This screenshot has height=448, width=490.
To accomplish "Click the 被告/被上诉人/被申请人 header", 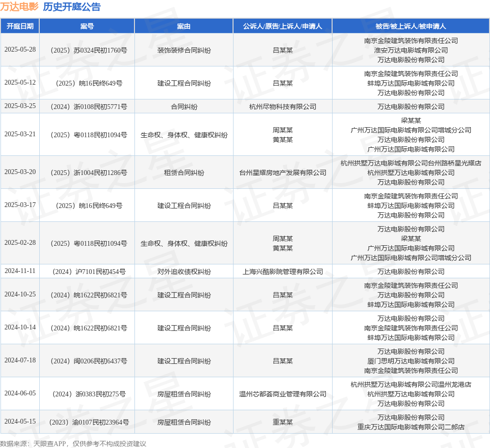I will click(x=411, y=26).
